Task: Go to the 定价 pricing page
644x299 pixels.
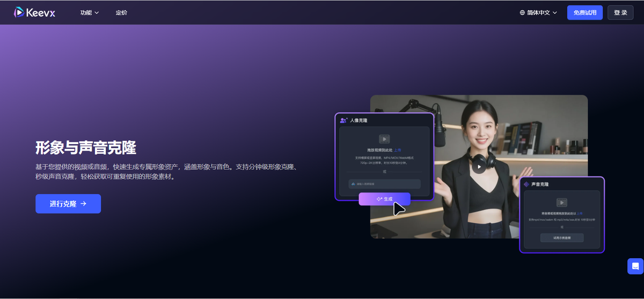Action: (x=121, y=13)
